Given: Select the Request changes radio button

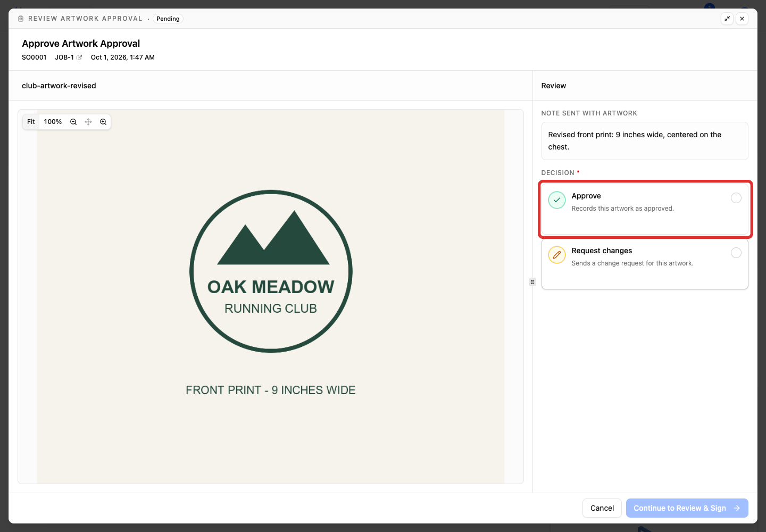Looking at the screenshot, I should click(x=736, y=253).
